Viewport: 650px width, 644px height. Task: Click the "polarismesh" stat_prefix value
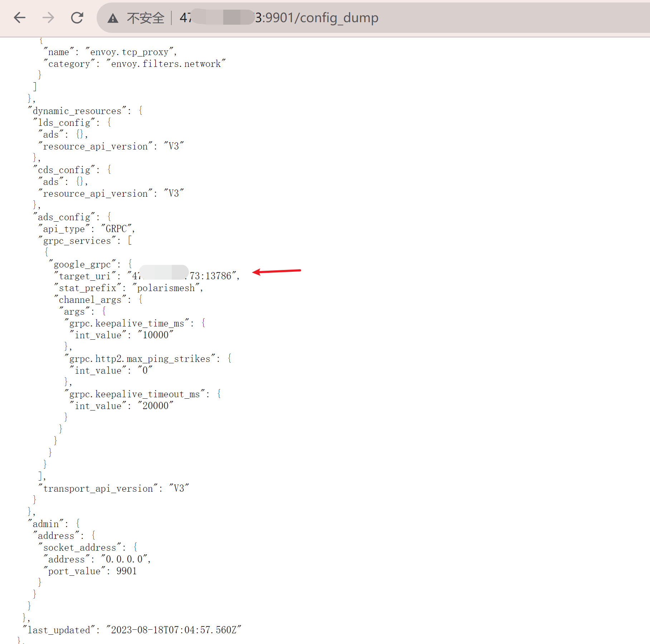point(166,288)
